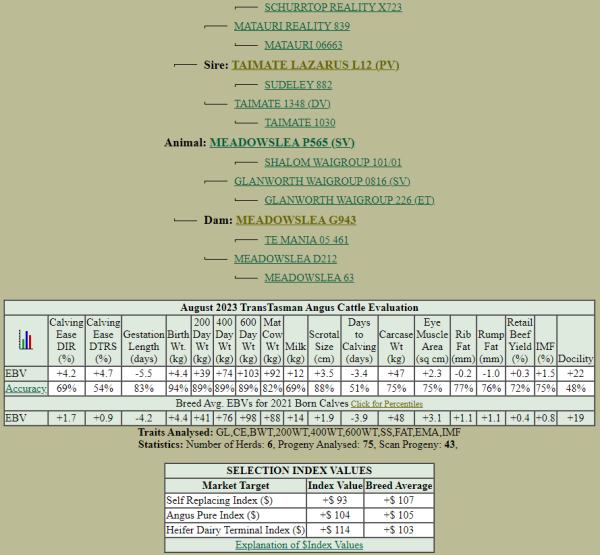Select breed average +19 Docility value
Viewport: 600px width, 555px height.
(576, 418)
